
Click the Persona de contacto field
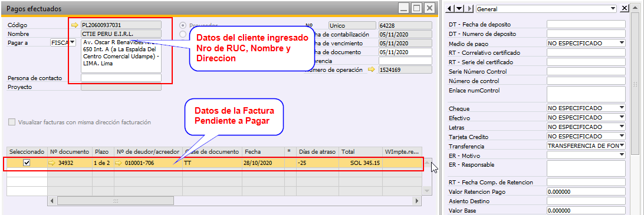pos(121,78)
